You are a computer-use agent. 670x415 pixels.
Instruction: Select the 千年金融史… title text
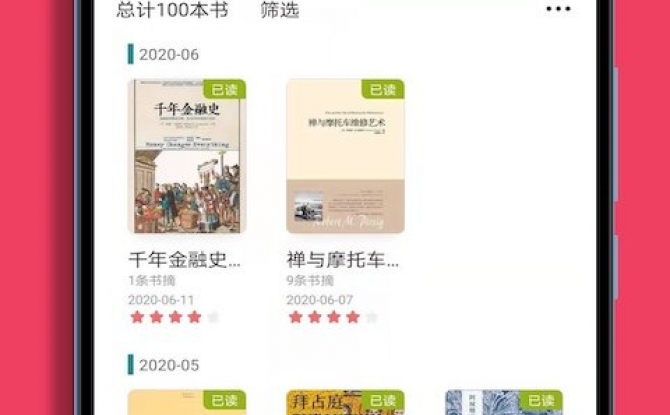tap(184, 260)
